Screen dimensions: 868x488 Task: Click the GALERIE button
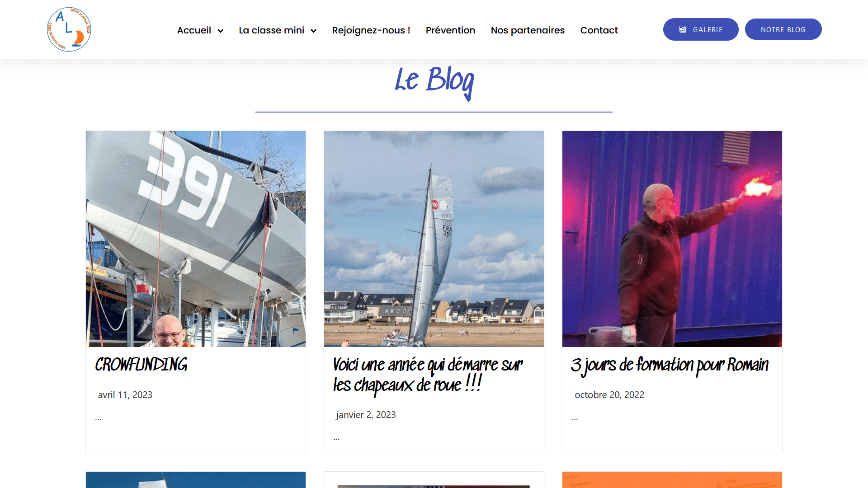(701, 29)
